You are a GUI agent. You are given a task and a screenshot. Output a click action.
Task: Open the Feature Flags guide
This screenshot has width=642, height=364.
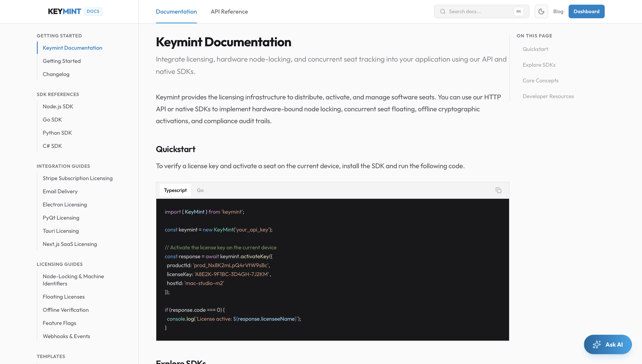click(x=59, y=323)
